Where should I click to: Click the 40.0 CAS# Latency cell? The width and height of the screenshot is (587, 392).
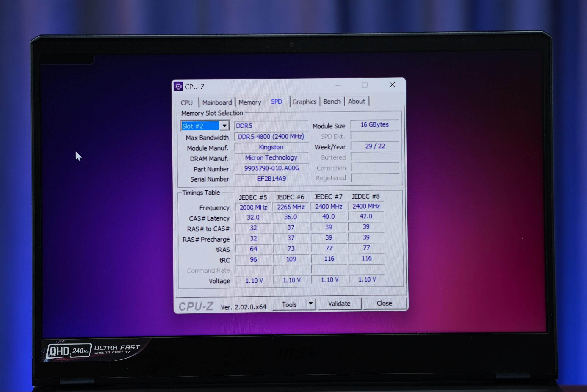329,216
